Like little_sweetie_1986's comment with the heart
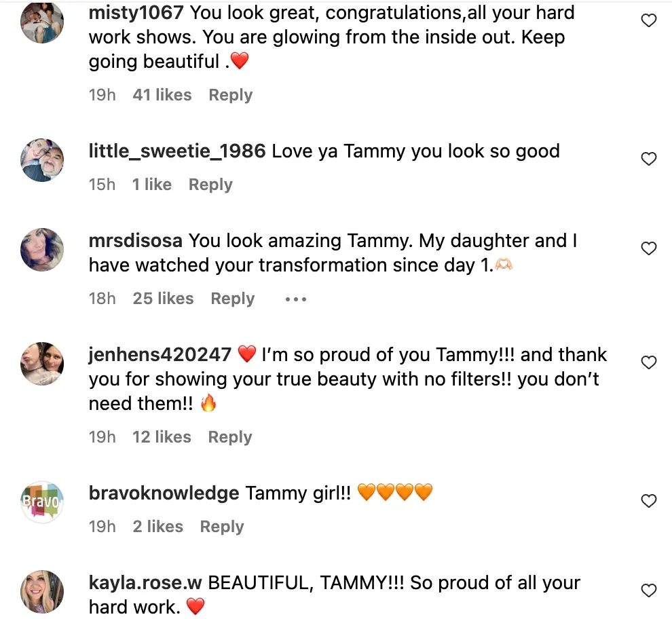The height and width of the screenshot is (619, 672). pos(649,160)
